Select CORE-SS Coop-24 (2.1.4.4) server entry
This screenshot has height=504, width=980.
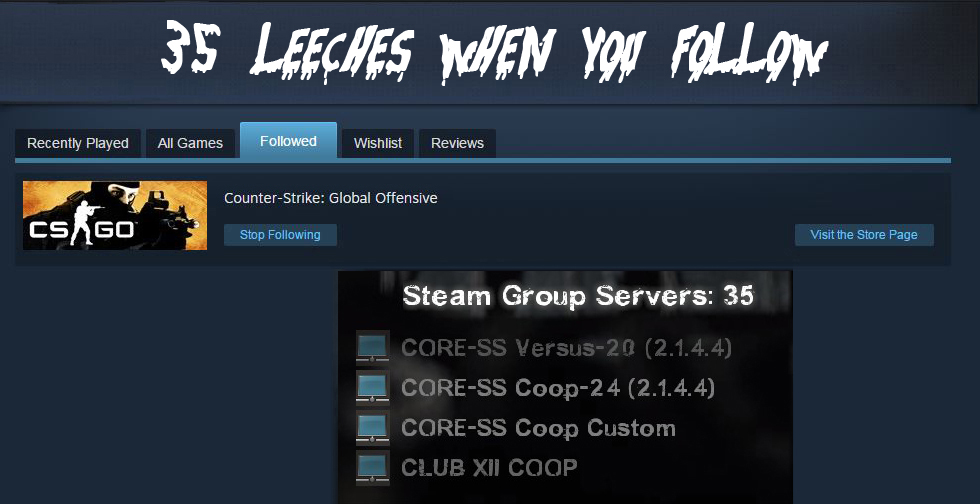click(x=558, y=388)
